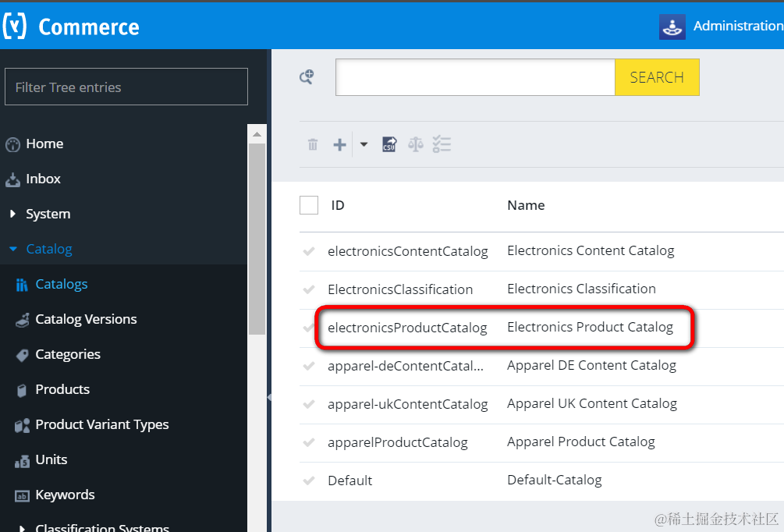This screenshot has width=784, height=532.
Task: Select electronicsContentCatalog ID cell
Action: point(408,251)
